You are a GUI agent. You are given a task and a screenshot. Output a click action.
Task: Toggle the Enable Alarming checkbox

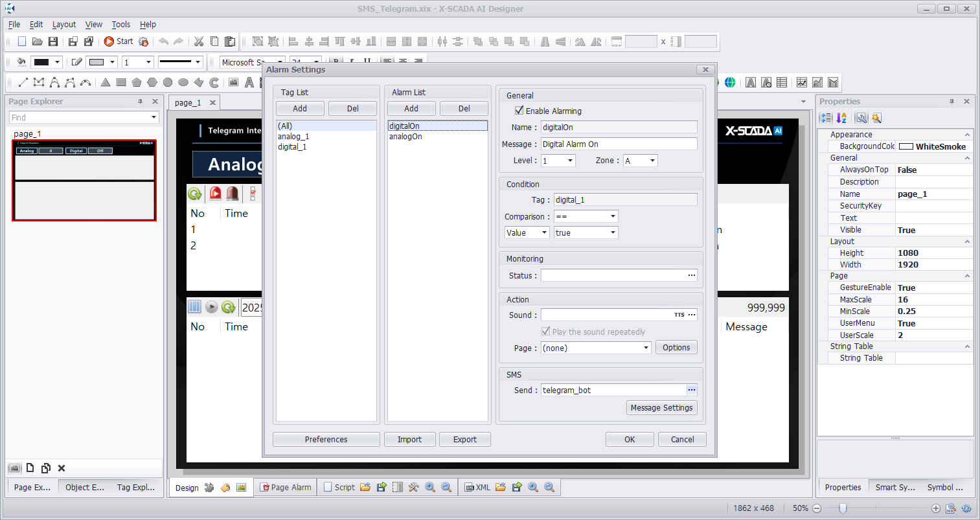click(x=519, y=110)
